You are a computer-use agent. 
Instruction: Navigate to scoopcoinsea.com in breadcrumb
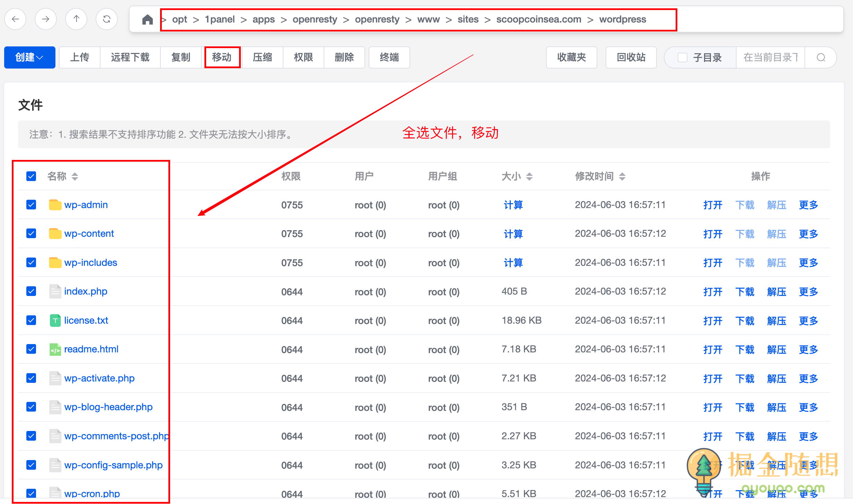point(539,19)
